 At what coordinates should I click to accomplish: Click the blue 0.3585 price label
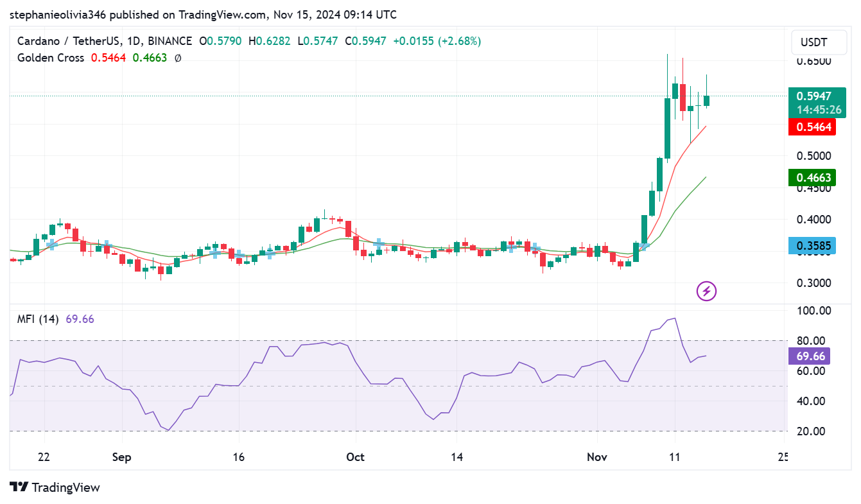pos(813,245)
